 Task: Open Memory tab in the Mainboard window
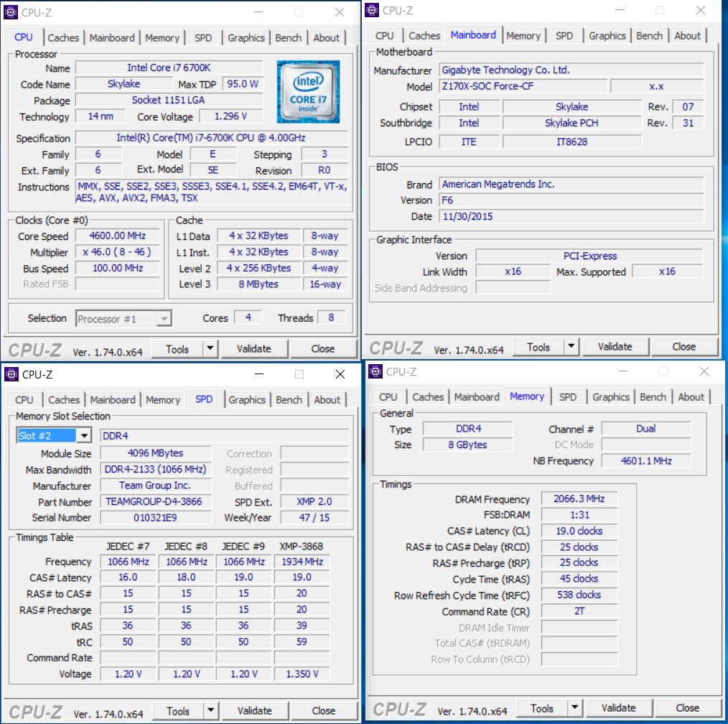523,36
